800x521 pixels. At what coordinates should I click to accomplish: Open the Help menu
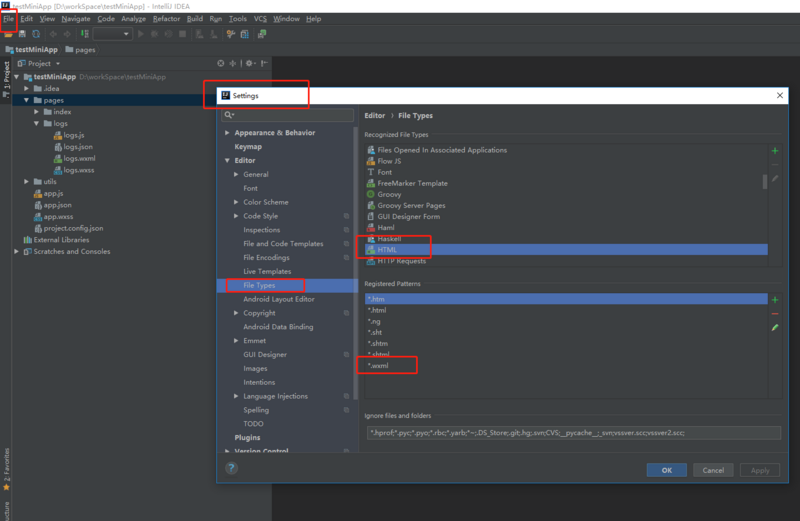313,19
